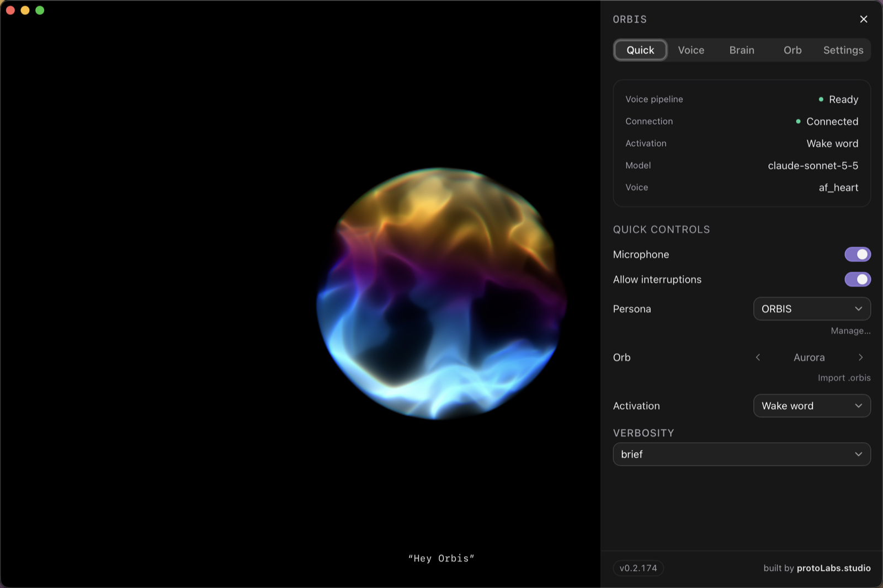Open the Brain tab
The width and height of the screenshot is (883, 588).
pyautogui.click(x=742, y=50)
